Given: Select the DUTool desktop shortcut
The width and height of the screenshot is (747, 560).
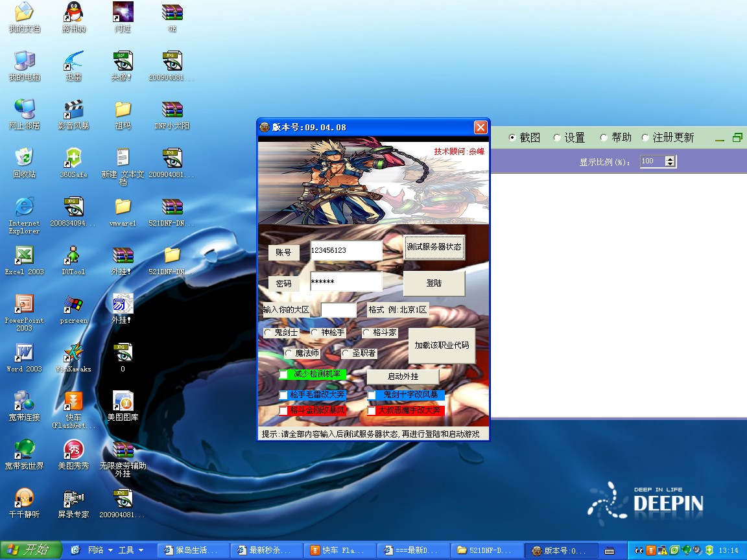Looking at the screenshot, I should pos(73,260).
